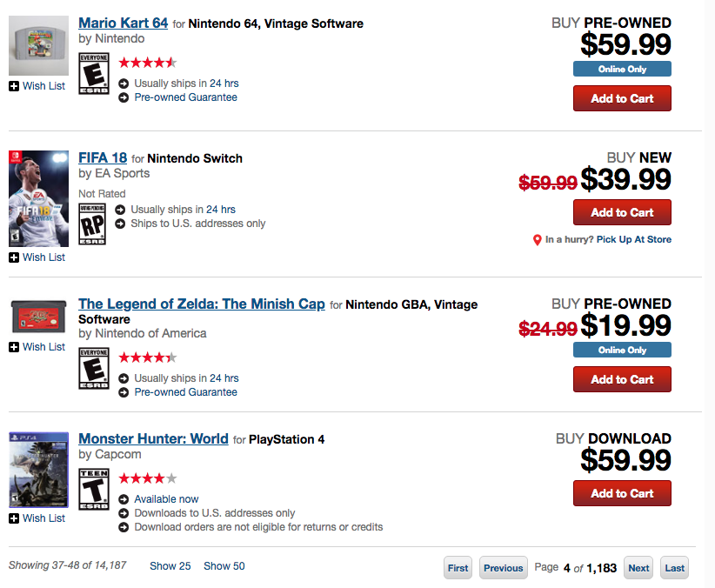Click the star rating for Monster Hunter: World
The width and height of the screenshot is (715, 588).
click(x=147, y=478)
